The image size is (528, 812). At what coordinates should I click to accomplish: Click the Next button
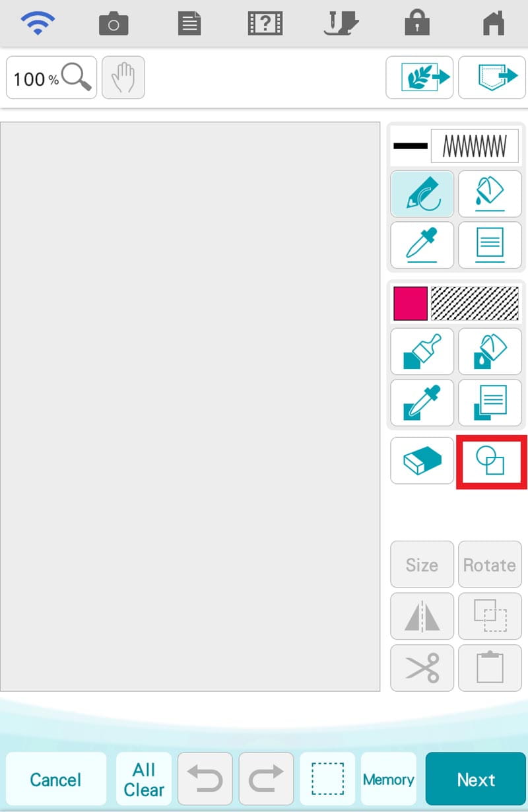tap(476, 779)
